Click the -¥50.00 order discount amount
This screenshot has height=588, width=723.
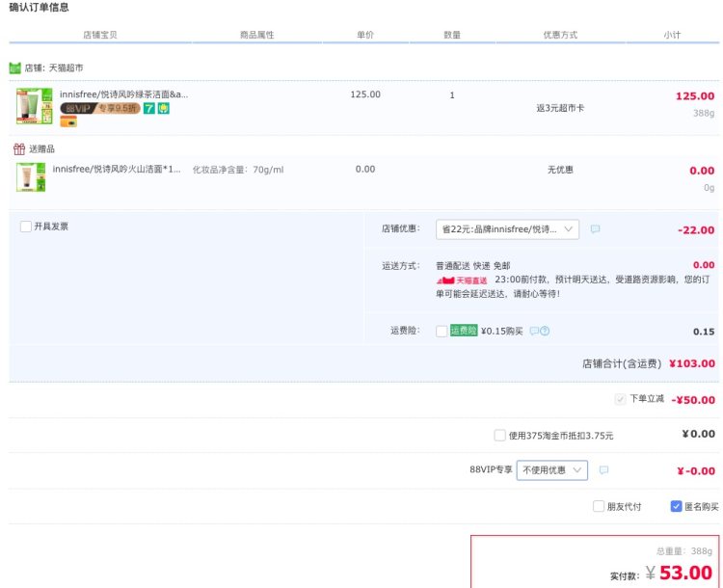693,400
